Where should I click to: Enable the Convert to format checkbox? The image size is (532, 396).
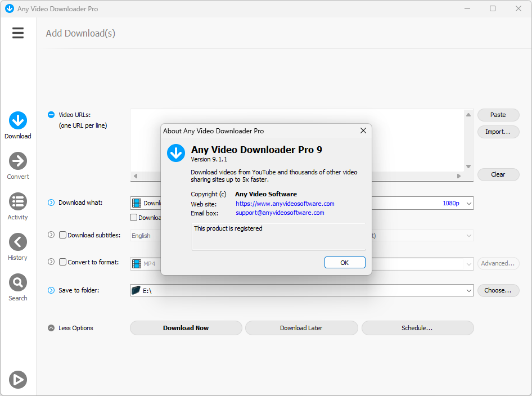coord(63,262)
